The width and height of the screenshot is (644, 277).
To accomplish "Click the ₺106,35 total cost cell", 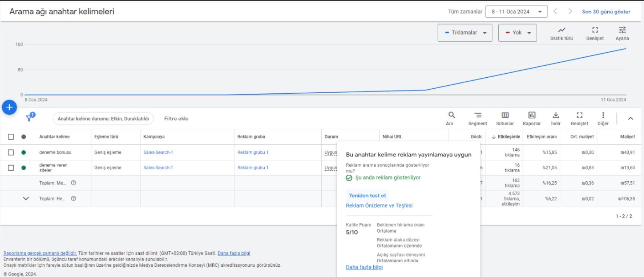I will (x=626, y=199).
